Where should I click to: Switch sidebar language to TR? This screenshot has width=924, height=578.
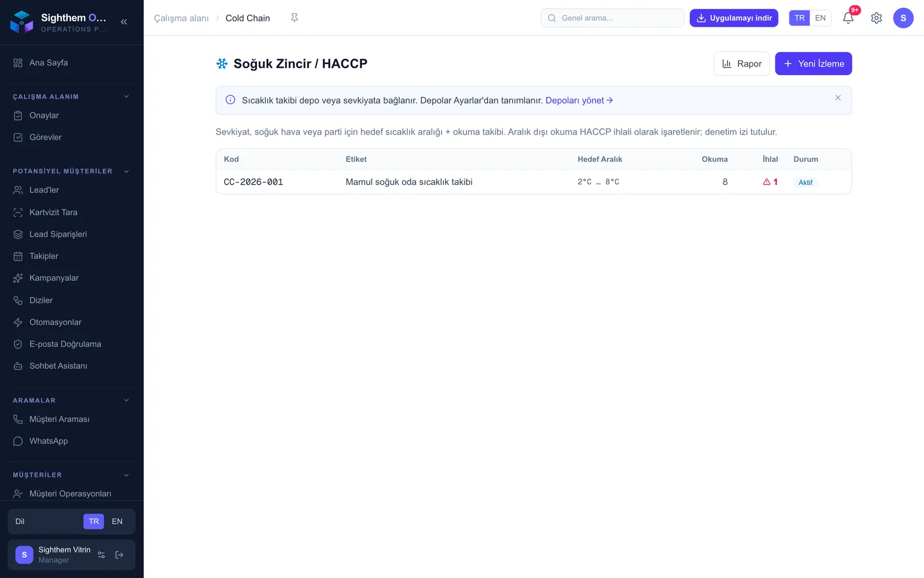94,521
